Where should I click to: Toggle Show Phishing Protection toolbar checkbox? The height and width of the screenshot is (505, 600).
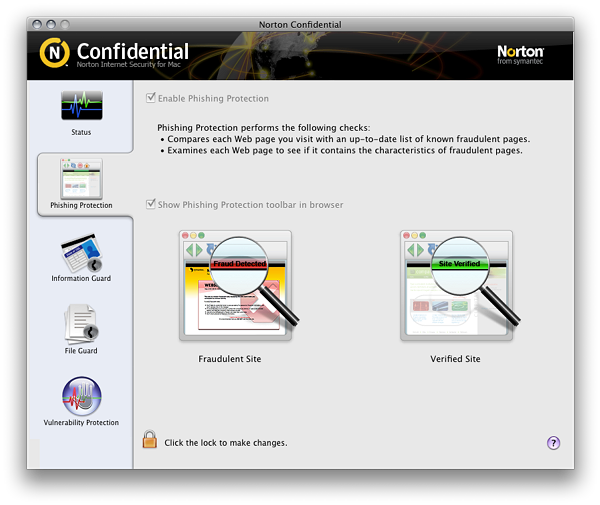(151, 205)
